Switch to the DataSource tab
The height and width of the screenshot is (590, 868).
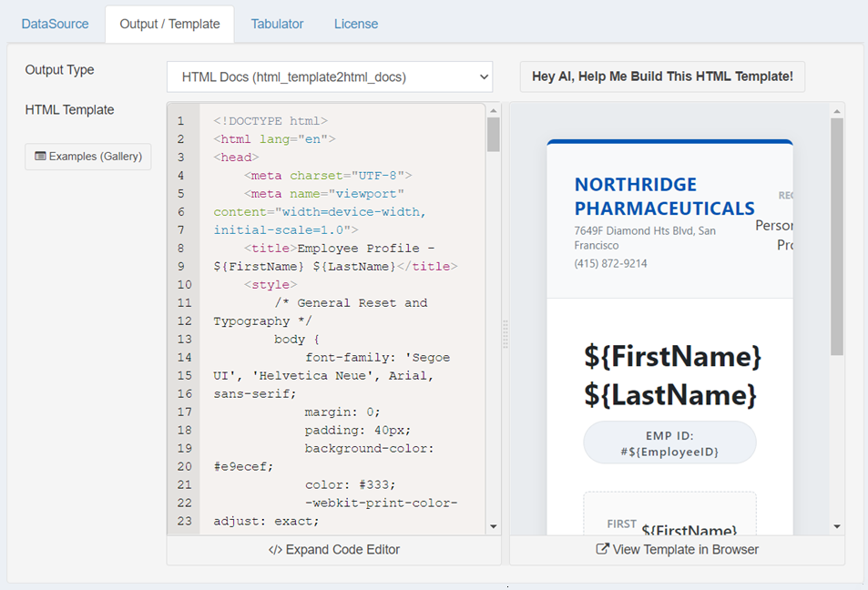(x=56, y=24)
